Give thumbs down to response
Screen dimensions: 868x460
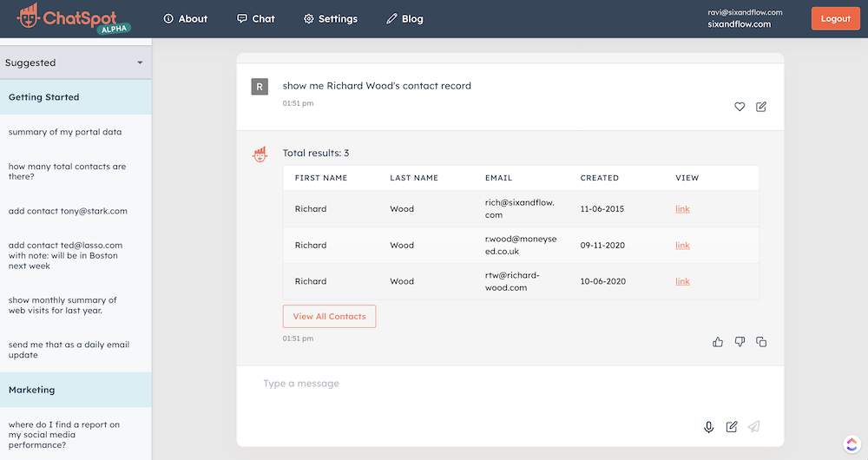click(x=740, y=342)
